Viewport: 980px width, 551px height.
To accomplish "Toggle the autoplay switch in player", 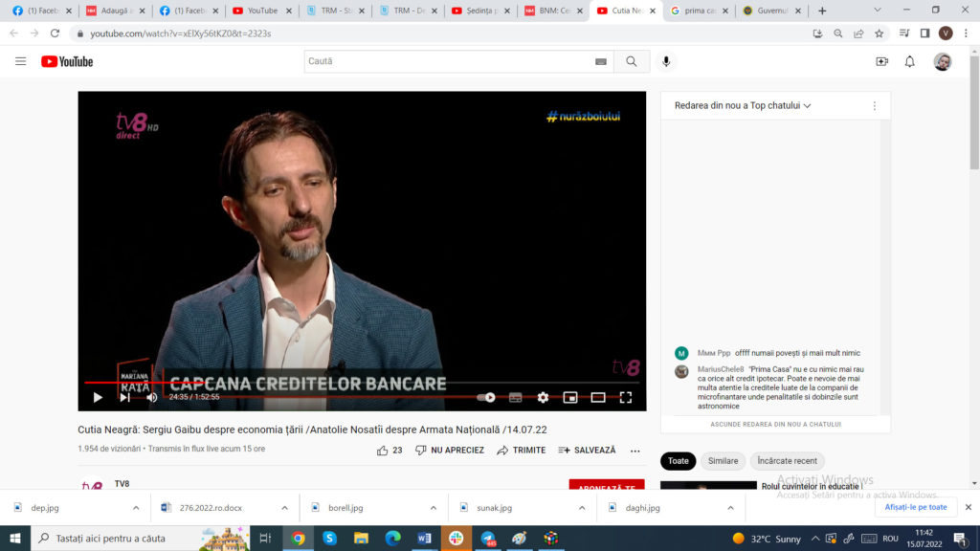I will [486, 397].
